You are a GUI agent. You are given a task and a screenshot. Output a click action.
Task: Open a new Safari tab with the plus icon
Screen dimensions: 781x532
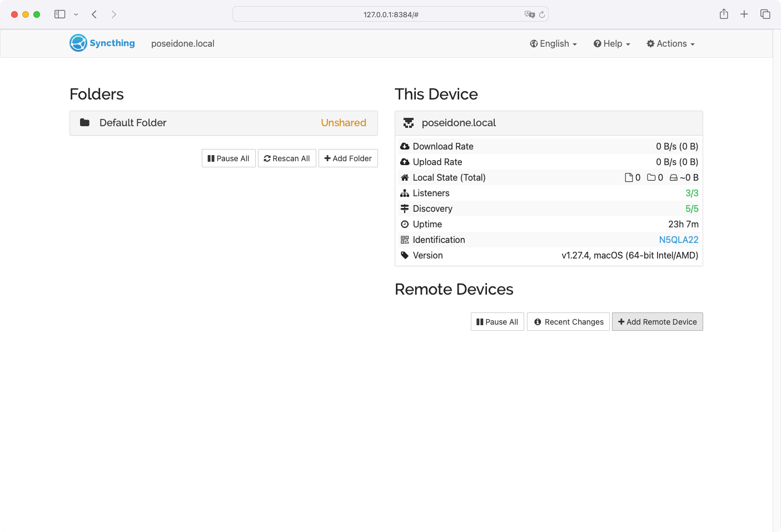tap(744, 14)
